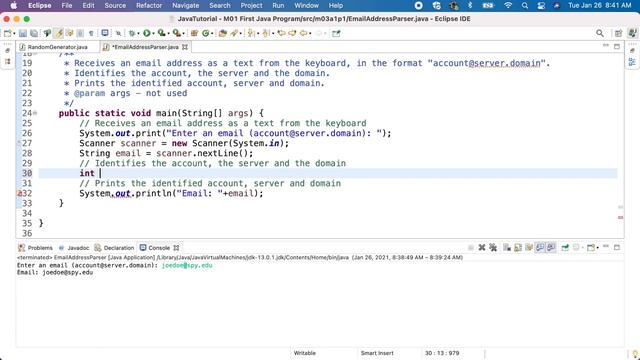Open the New Java Class dropdown arrow

(x=212, y=33)
